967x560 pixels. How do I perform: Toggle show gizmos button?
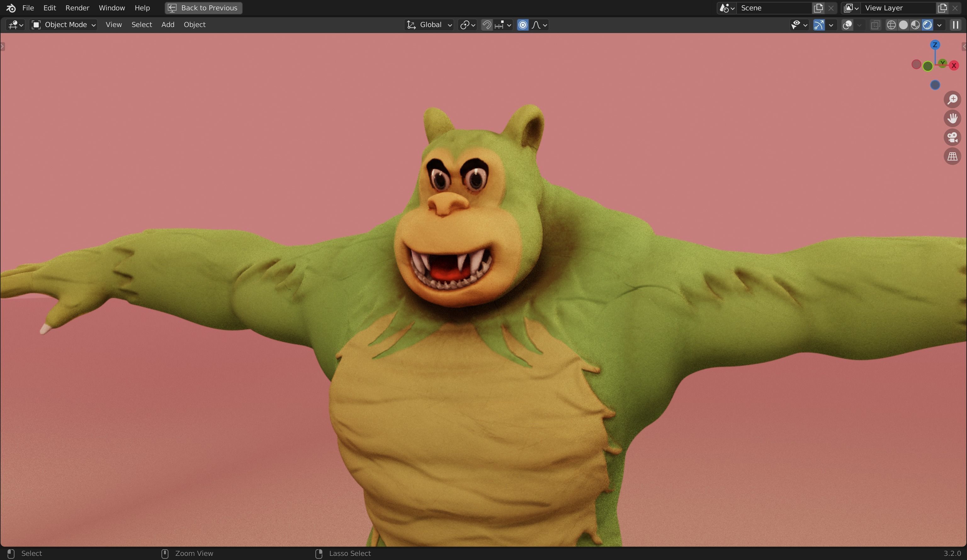click(819, 25)
